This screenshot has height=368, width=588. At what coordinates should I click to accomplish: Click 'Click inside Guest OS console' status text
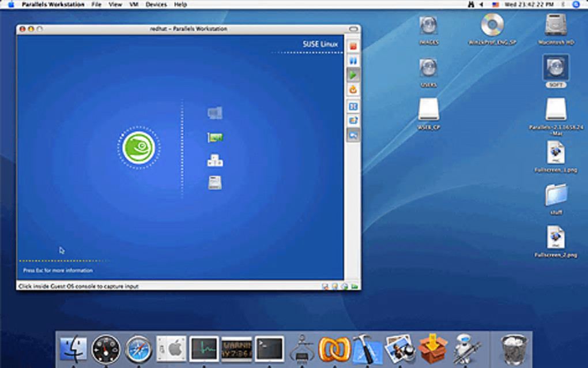click(78, 286)
